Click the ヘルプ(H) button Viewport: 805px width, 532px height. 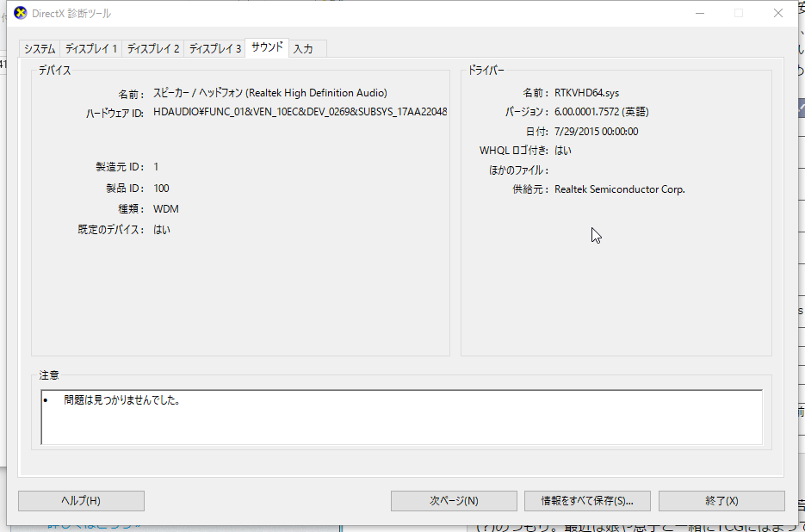[x=81, y=501]
